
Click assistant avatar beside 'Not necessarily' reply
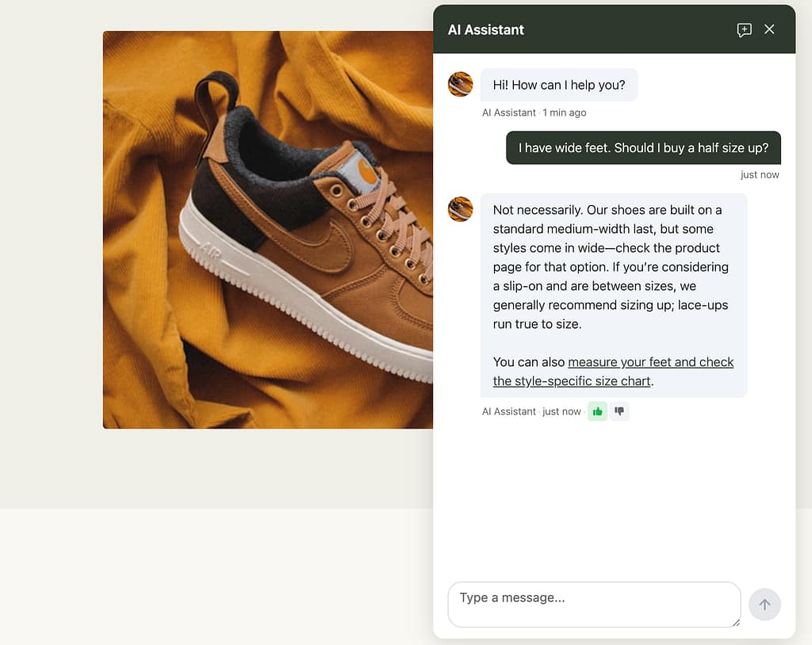click(461, 209)
